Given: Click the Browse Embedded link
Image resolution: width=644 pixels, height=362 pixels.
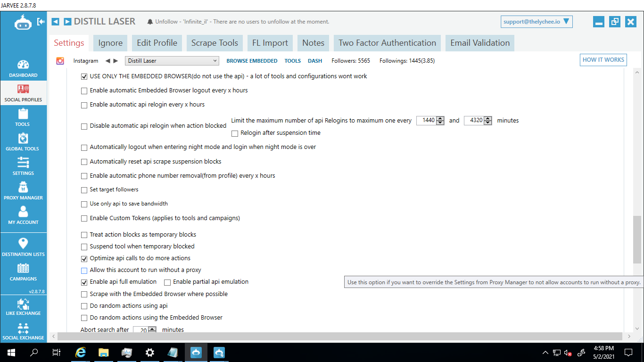Looking at the screenshot, I should [252, 61].
